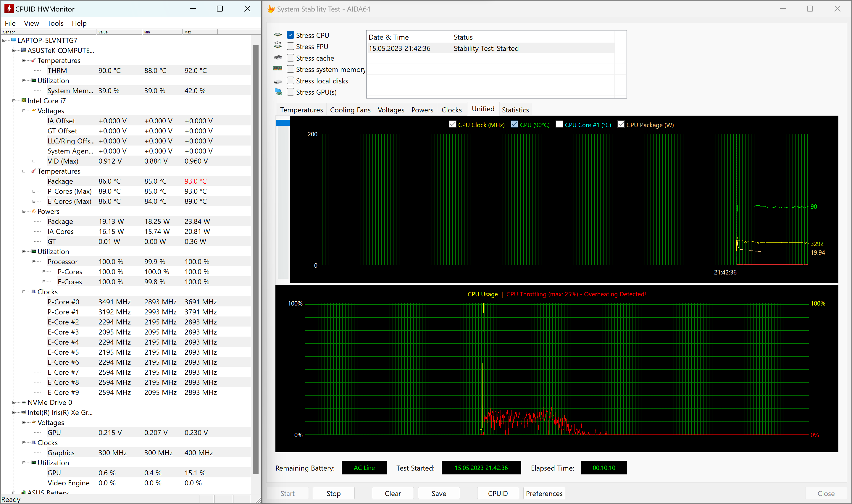Click the Stress local disks drive icon
Screen dimensions: 852x504
(x=278, y=82)
